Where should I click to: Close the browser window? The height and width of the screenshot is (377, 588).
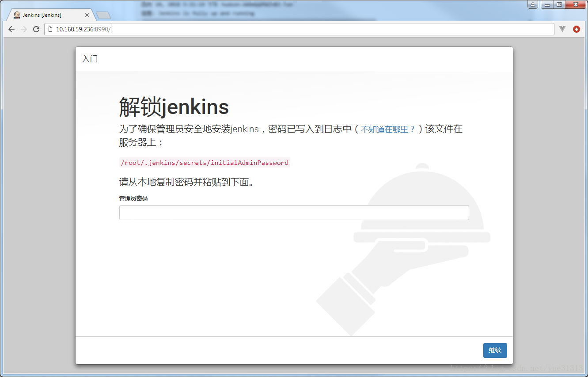coord(575,4)
